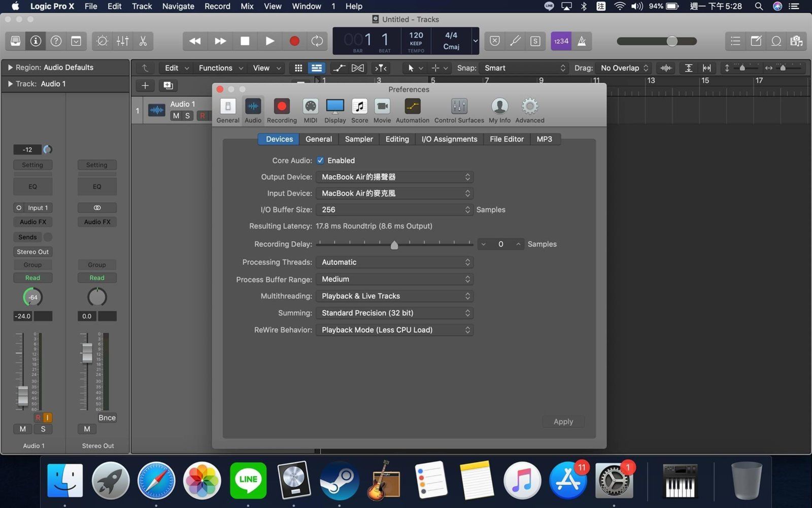Switch to the General tab in Audio preferences

click(319, 139)
